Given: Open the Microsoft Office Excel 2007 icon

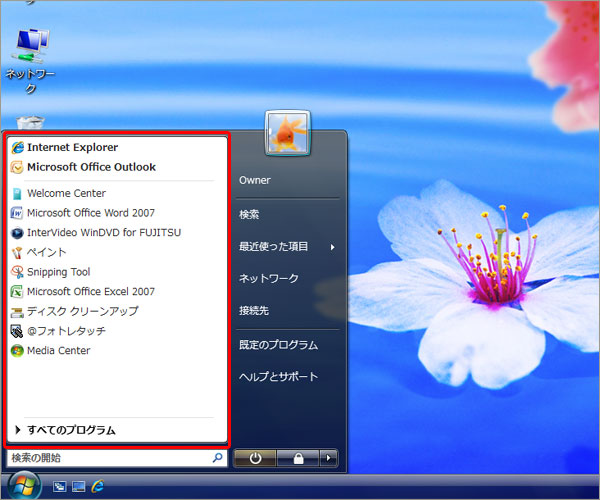Looking at the screenshot, I should (x=17, y=292).
